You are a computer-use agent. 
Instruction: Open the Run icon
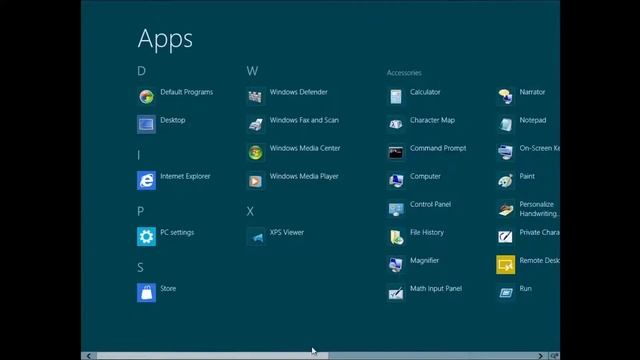tap(505, 293)
